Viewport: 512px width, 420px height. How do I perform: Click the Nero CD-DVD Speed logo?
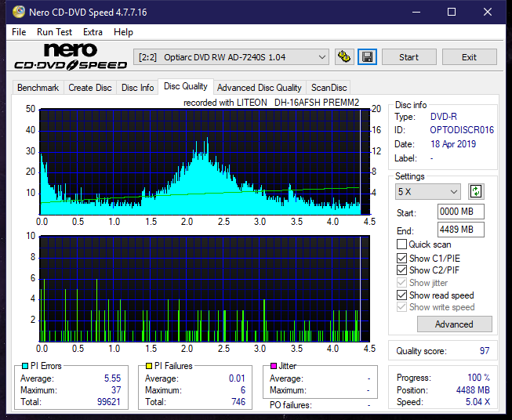pos(71,56)
